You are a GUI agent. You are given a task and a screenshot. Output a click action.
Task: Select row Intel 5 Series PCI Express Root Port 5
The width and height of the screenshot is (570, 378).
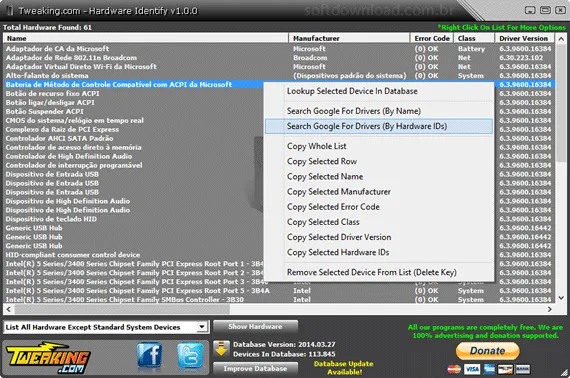coord(279,291)
